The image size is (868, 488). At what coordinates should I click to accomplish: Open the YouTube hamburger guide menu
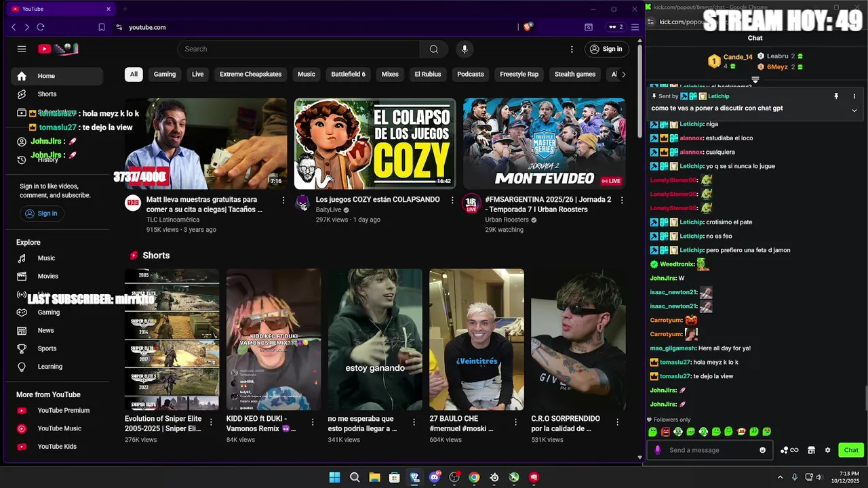point(22,49)
